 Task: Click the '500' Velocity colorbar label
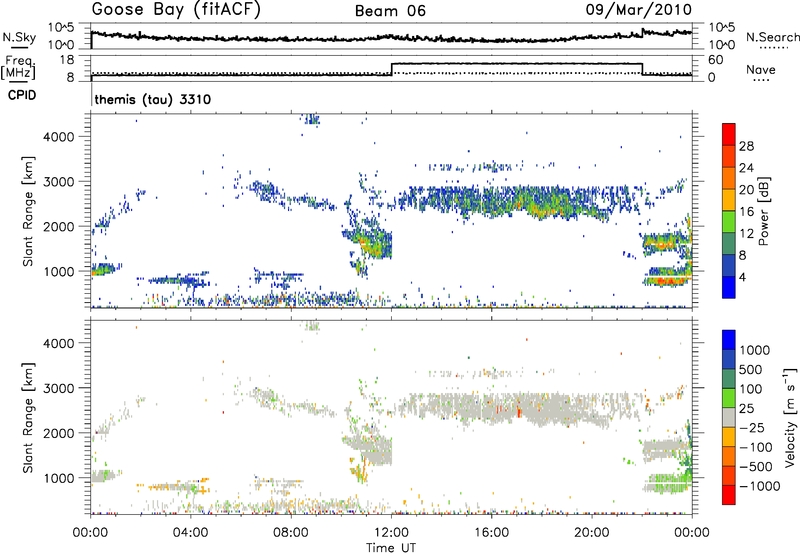coord(753,369)
